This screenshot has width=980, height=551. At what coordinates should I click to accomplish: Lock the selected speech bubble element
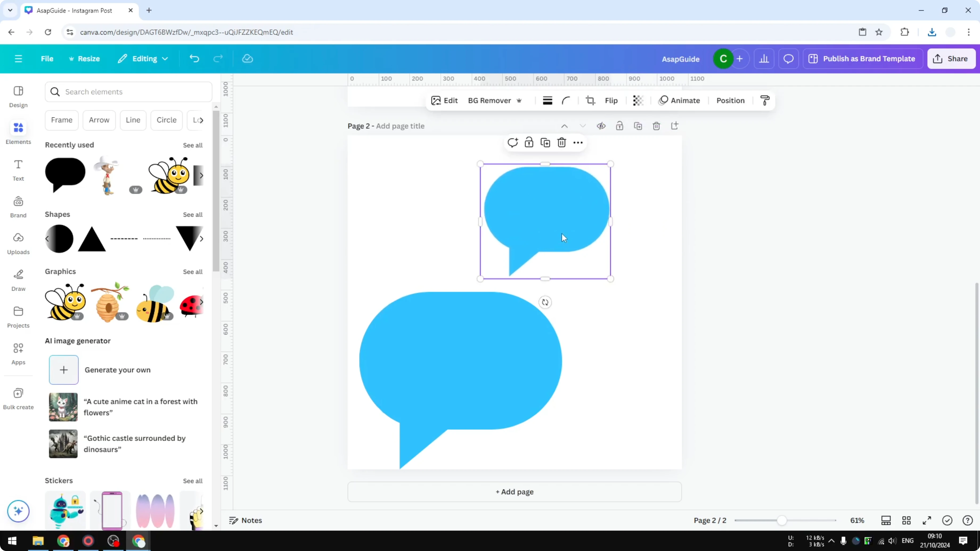529,142
